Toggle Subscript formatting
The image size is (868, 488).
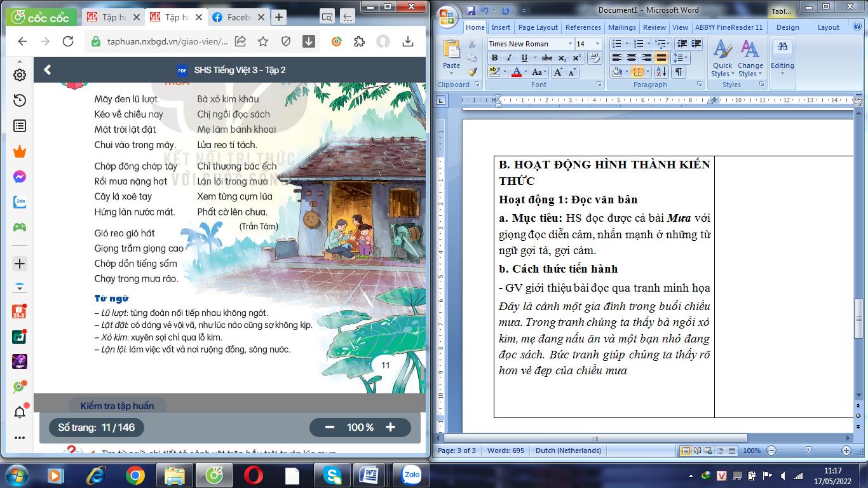tap(562, 58)
